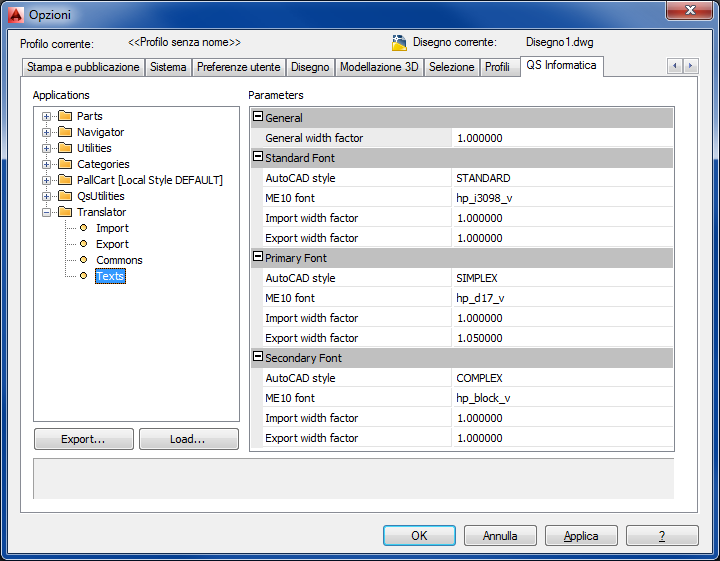Switch to the Disegno tab
The width and height of the screenshot is (720, 561).
coord(310,67)
